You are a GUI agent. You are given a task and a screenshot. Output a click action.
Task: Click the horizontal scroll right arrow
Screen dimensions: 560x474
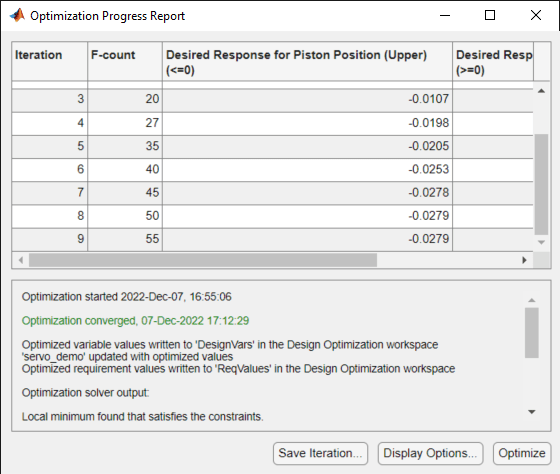click(524, 260)
